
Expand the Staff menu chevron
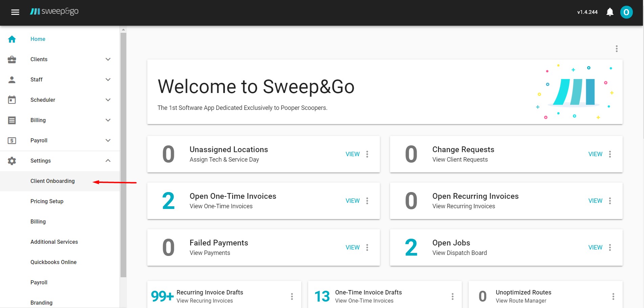(108, 79)
